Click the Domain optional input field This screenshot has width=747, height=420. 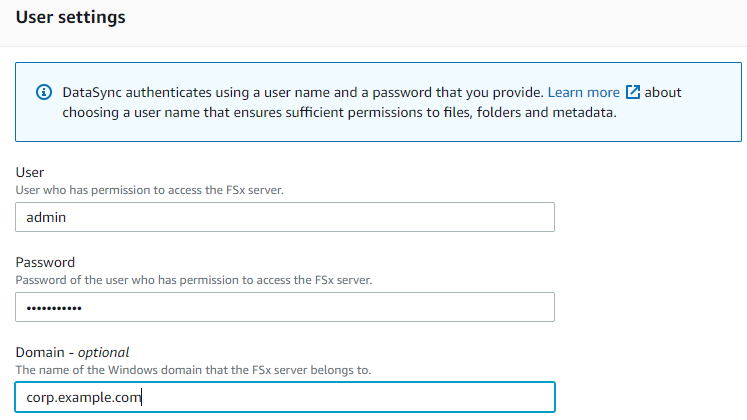(x=285, y=397)
